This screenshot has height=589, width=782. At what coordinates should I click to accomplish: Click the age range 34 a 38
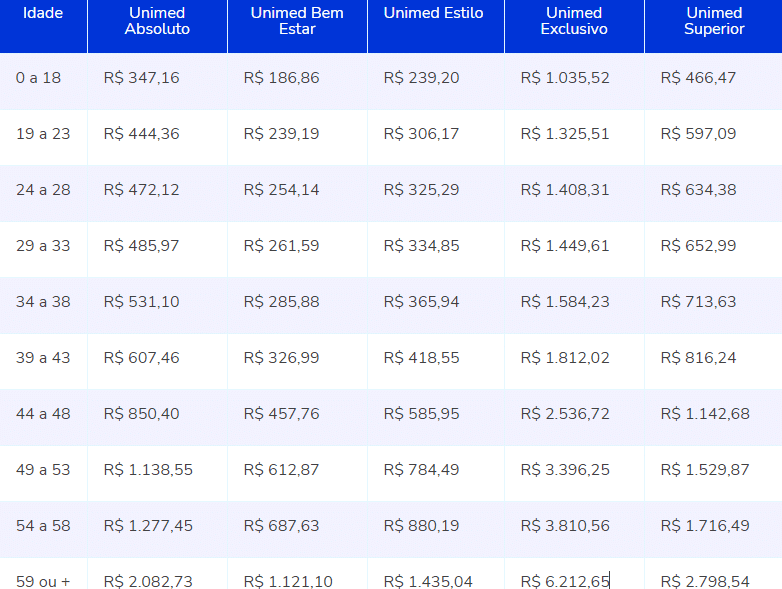43,302
